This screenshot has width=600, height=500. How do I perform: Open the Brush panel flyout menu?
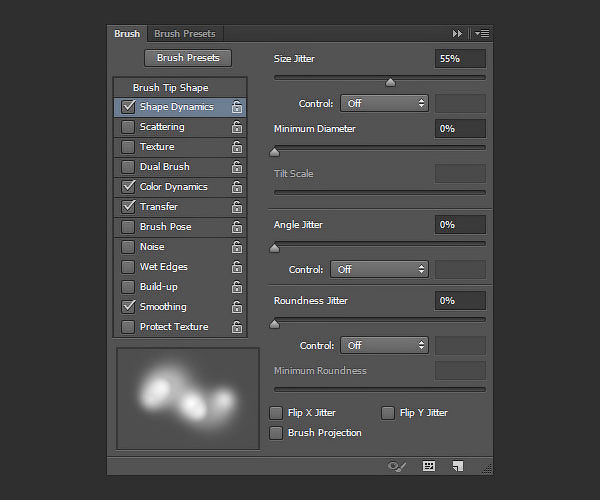[x=482, y=34]
